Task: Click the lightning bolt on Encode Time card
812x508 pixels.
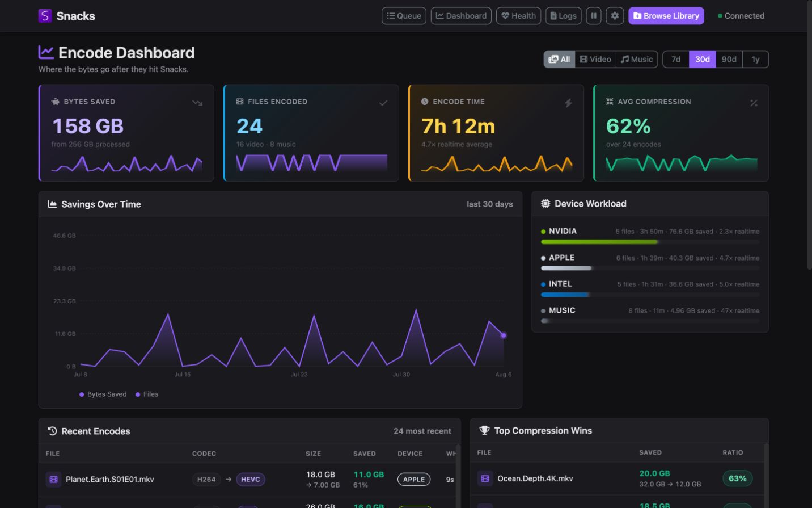Action: click(x=568, y=103)
